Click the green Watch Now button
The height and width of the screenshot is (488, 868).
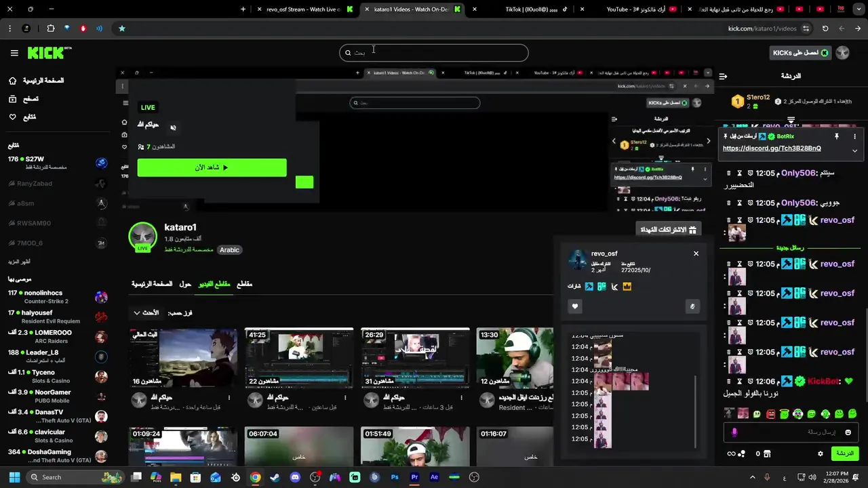click(212, 167)
